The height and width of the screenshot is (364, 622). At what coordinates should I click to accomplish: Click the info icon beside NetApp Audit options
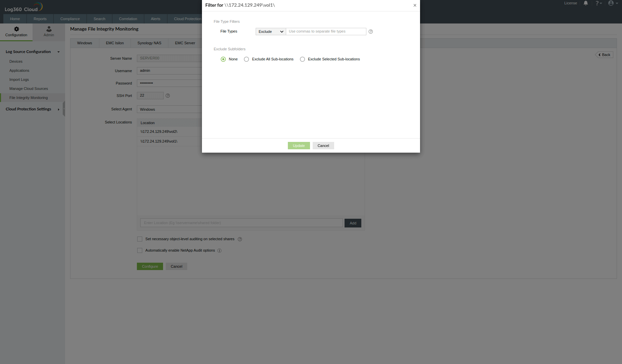(219, 251)
